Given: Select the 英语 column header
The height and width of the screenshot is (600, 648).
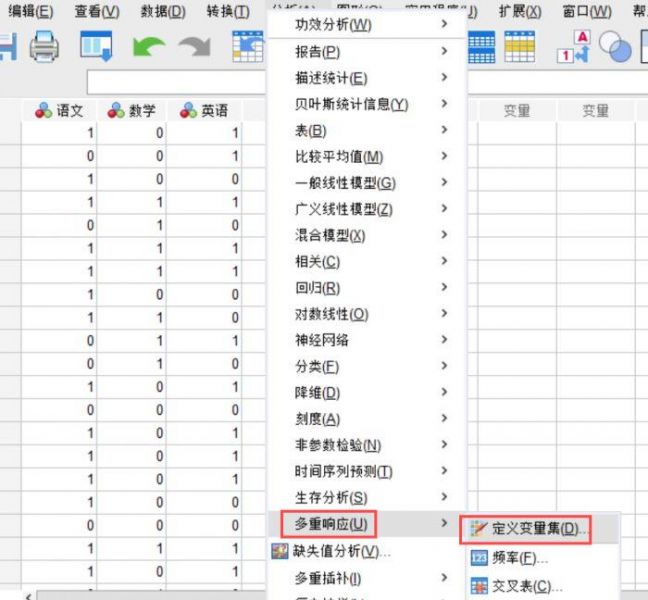Looking at the screenshot, I should (204, 111).
